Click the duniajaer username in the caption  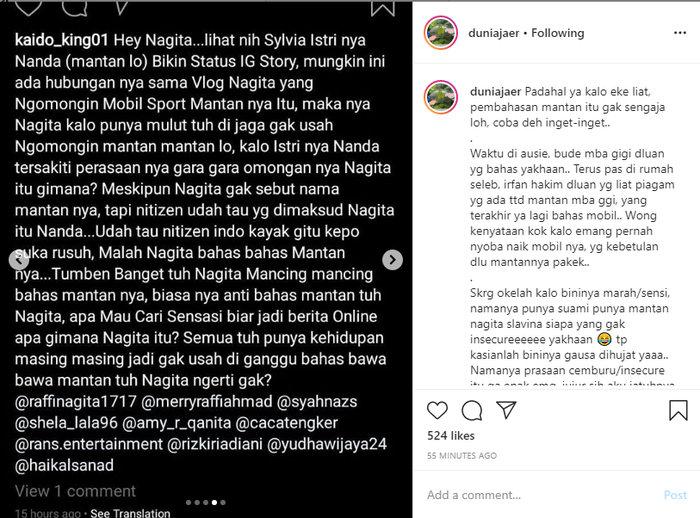(x=496, y=92)
